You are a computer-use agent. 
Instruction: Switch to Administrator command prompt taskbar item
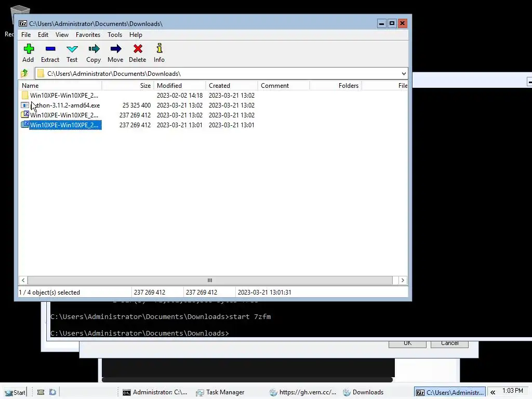[155, 392]
